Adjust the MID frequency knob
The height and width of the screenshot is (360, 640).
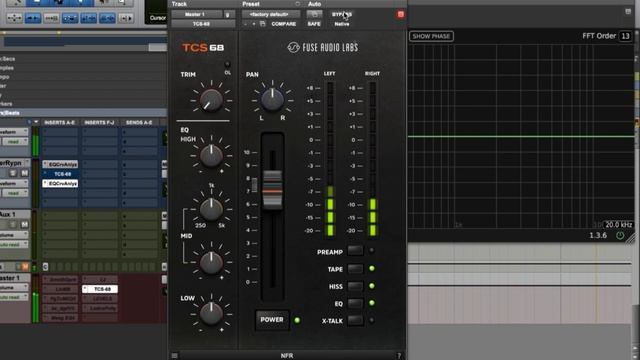click(x=211, y=209)
